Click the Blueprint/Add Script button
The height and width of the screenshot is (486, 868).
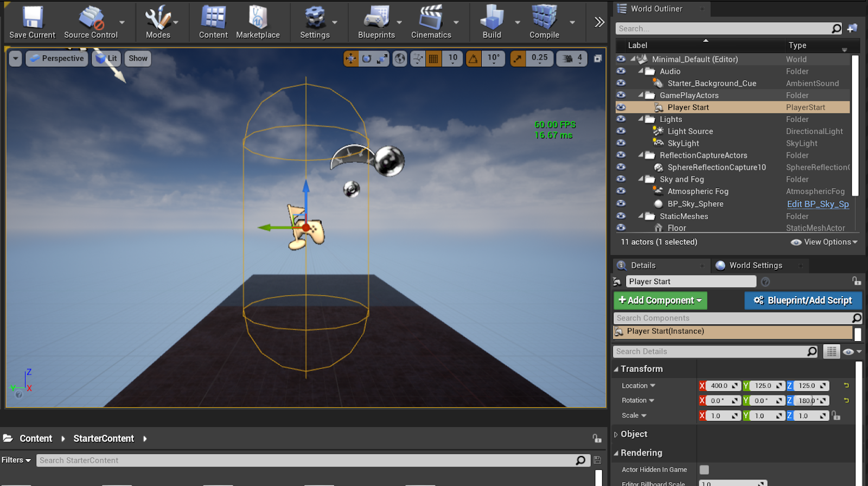[803, 300]
